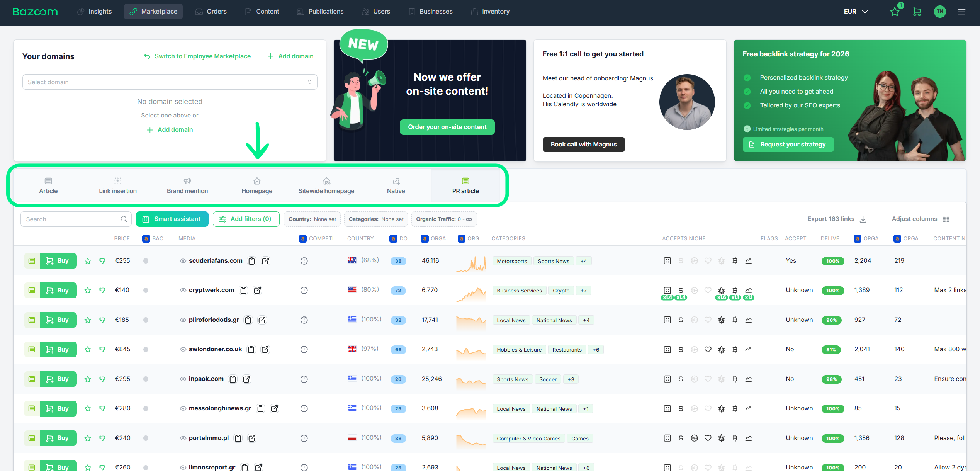Copy messolonghinews.gr via clipboard icon
The height and width of the screenshot is (471, 980).
click(261, 408)
